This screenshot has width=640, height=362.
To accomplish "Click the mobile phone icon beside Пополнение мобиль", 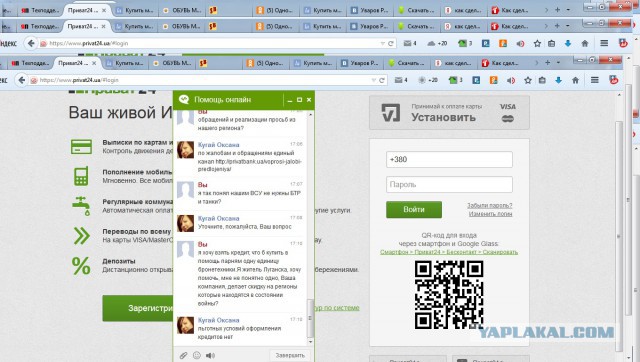I will click(81, 176).
